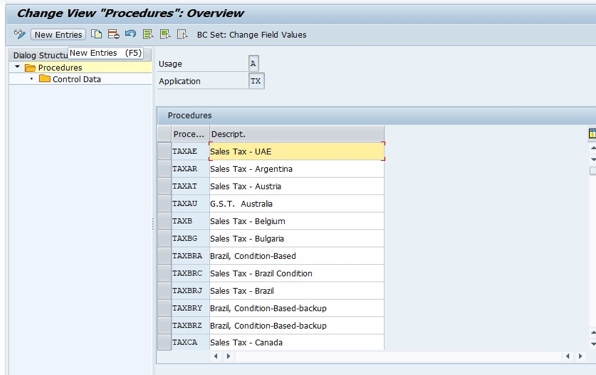596x375 pixels.
Task: Click Sales Tax - Austria description
Action: pos(296,186)
